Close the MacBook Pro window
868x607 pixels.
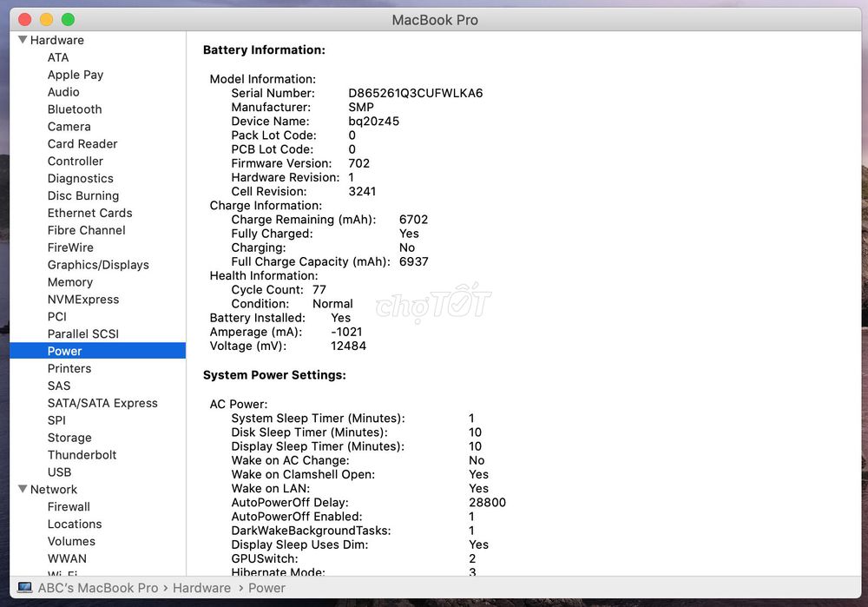tap(25, 20)
